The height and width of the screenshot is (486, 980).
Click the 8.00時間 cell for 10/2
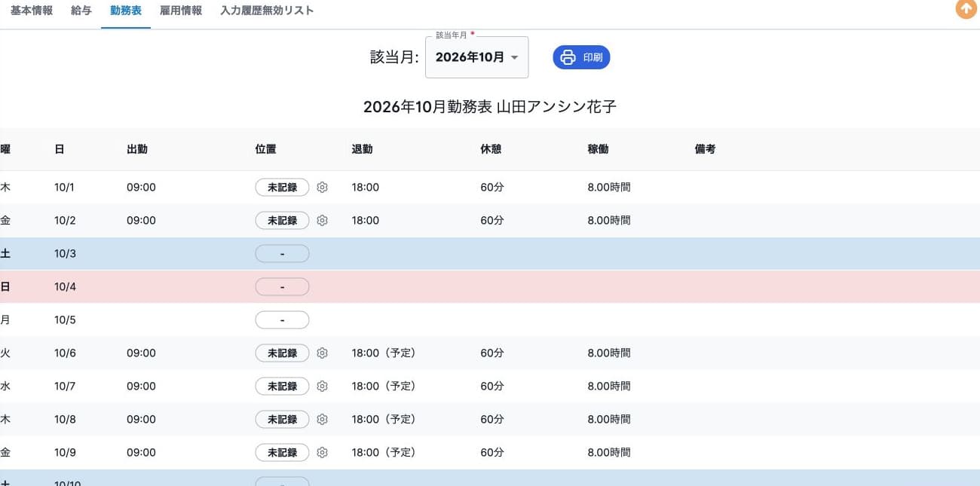[609, 221]
